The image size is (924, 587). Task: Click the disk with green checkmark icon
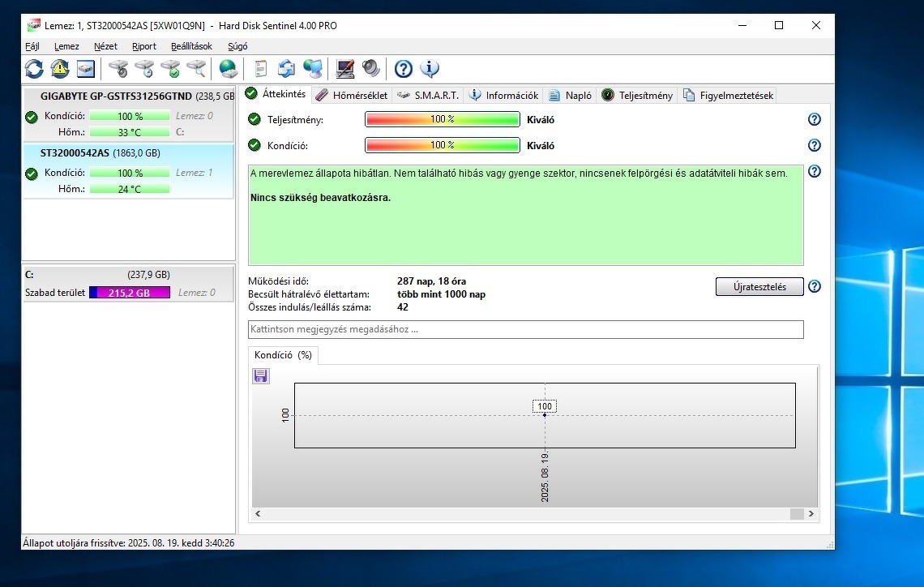171,69
